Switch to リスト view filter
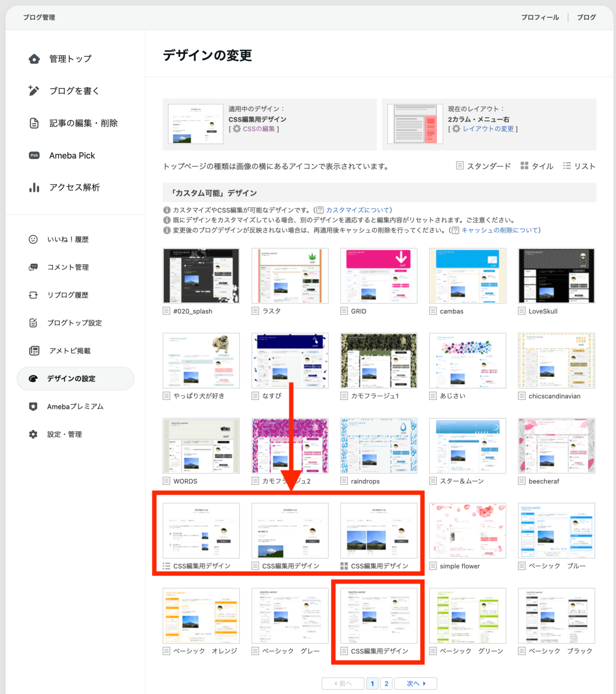This screenshot has height=694, width=616. [x=579, y=166]
